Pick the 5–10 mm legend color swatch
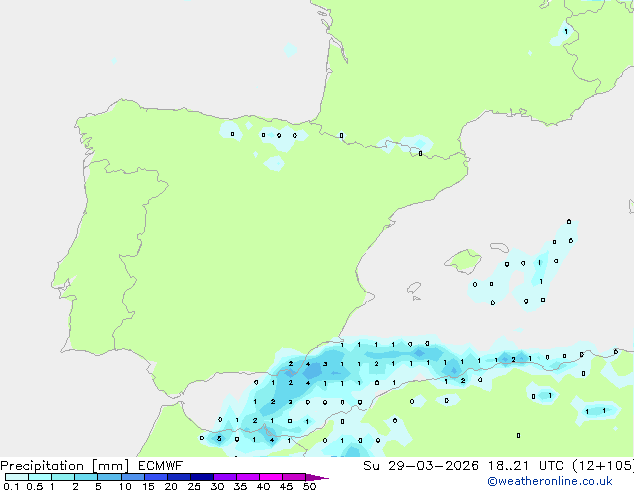This screenshot has height=490, width=634. click(x=109, y=477)
